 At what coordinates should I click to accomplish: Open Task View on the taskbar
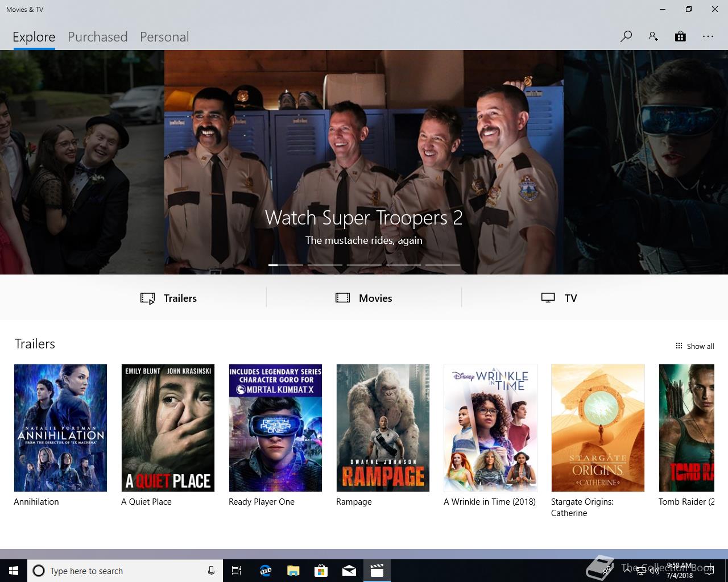(237, 571)
